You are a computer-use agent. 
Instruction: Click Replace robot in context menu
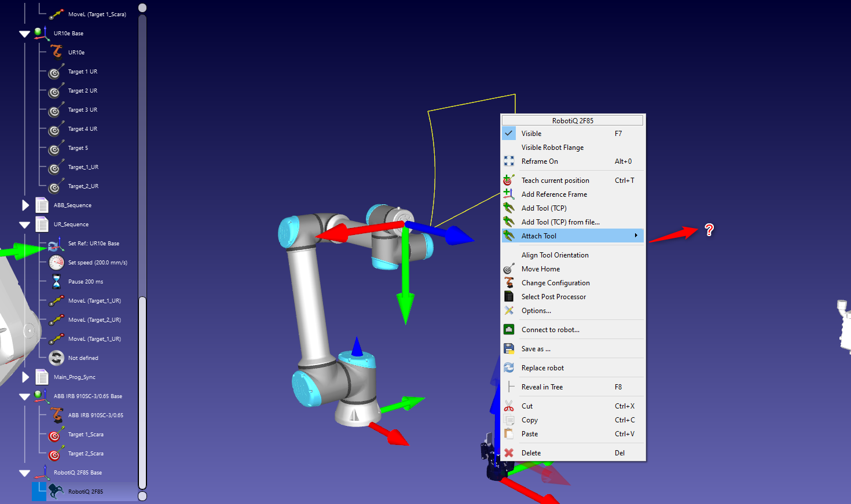(542, 368)
